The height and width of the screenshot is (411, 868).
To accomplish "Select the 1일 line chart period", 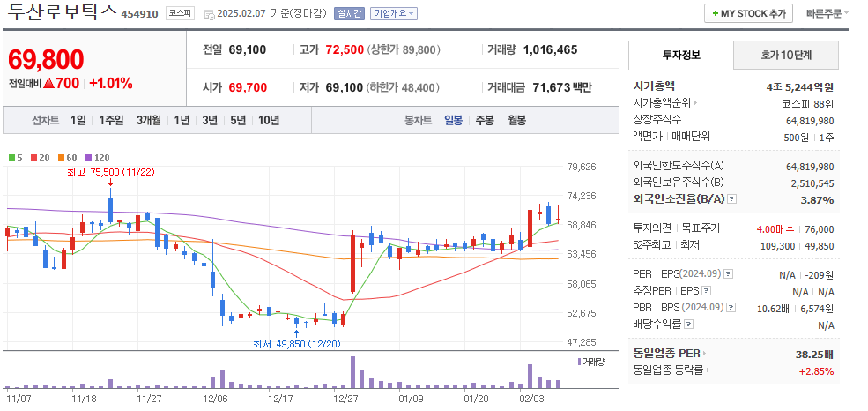I will [x=78, y=120].
